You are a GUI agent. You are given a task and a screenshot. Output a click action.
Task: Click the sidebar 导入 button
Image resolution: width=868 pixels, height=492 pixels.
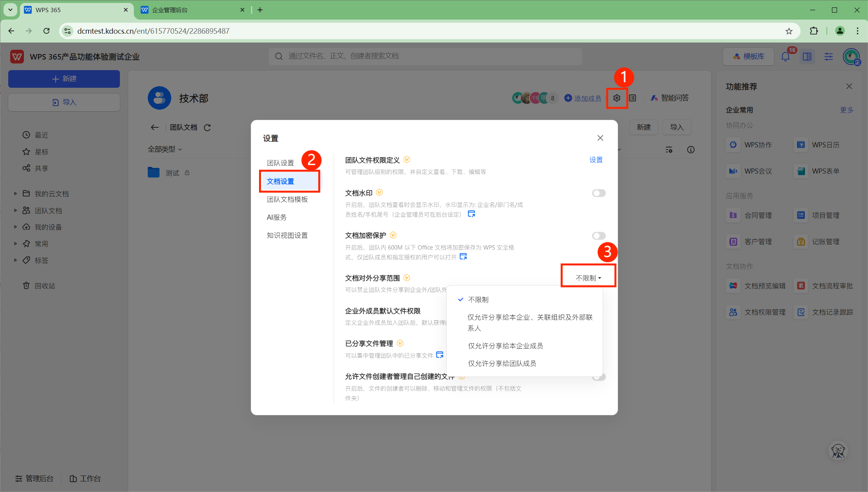pos(64,102)
